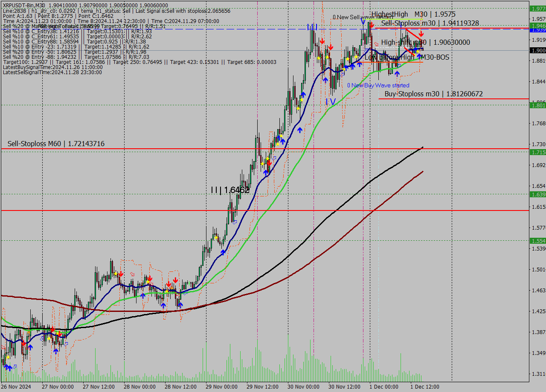This screenshot has width=546, height=392.
Task: Click the Sell %20 @ Entry -88 row
Action: 76,57
